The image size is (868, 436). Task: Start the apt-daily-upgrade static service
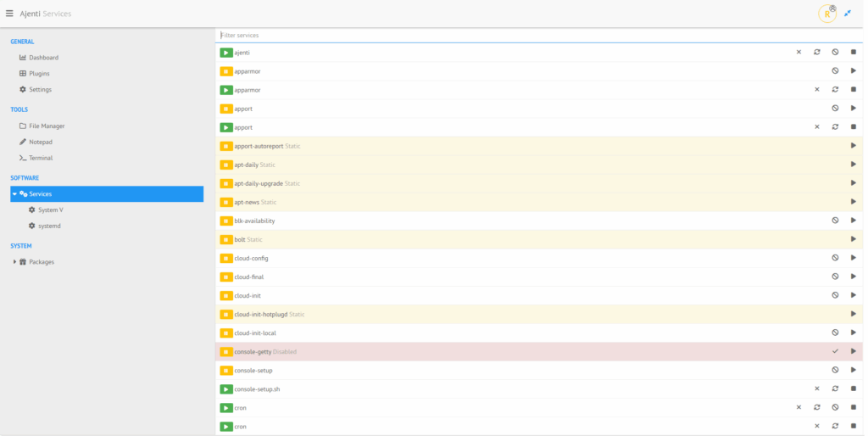click(x=854, y=183)
